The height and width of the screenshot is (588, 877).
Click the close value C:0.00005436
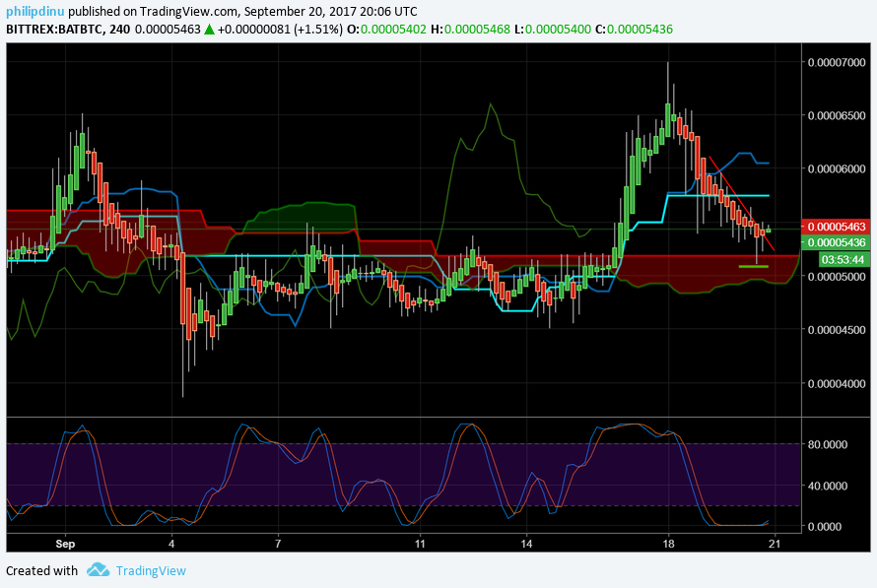pos(635,30)
